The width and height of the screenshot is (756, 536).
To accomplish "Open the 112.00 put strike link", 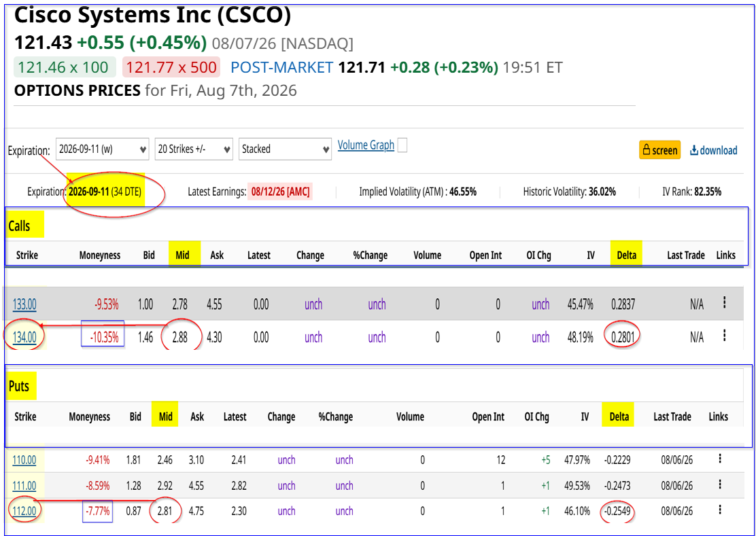I will coord(24,511).
